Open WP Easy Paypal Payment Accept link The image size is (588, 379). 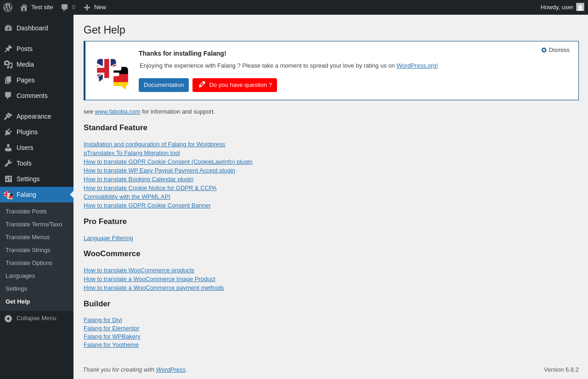(x=159, y=171)
